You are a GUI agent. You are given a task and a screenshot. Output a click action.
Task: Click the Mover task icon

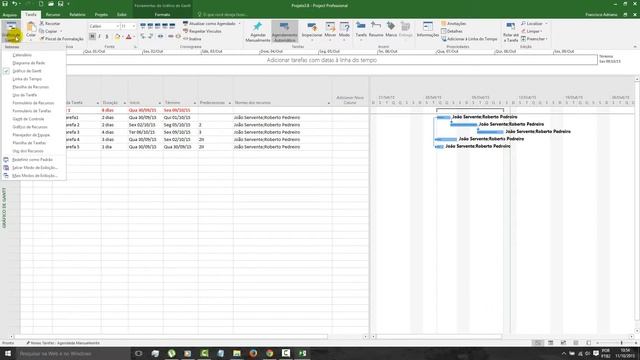pos(330,28)
